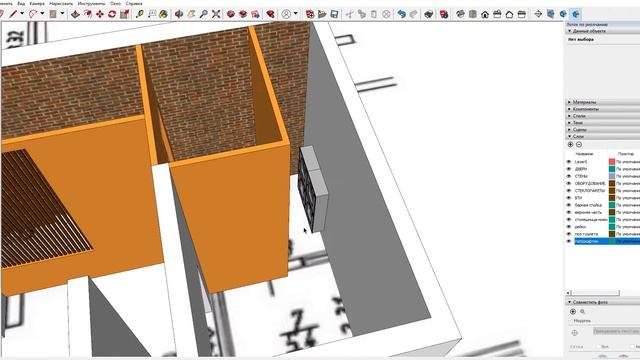The height and width of the screenshot is (360, 640).
Task: Toggle visibility of БТИ layer
Action: click(569, 198)
